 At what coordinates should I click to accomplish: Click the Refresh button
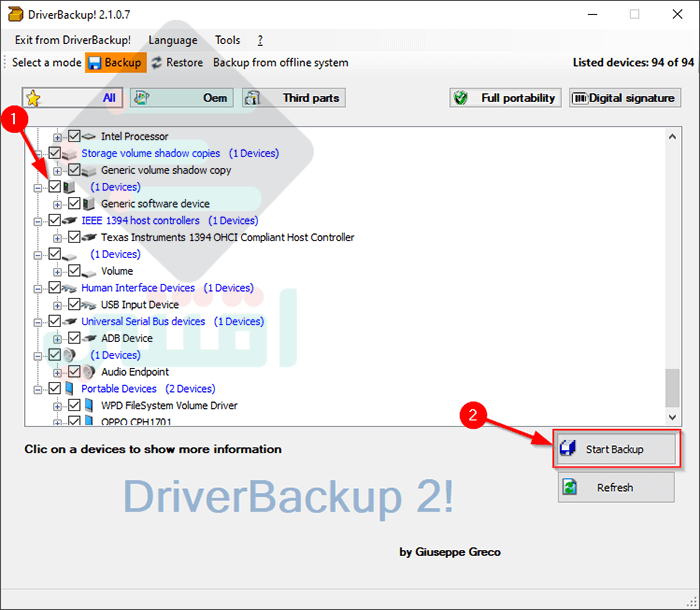coord(616,487)
